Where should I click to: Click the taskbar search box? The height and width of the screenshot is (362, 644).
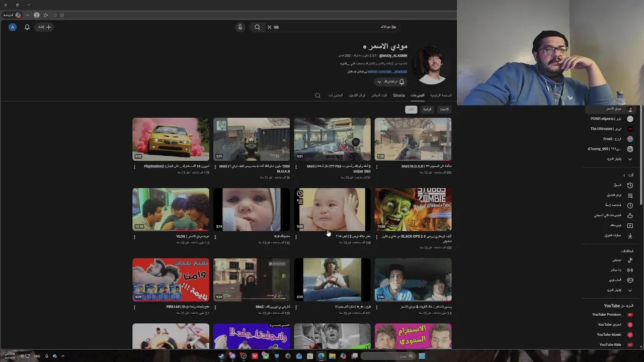coord(389,356)
